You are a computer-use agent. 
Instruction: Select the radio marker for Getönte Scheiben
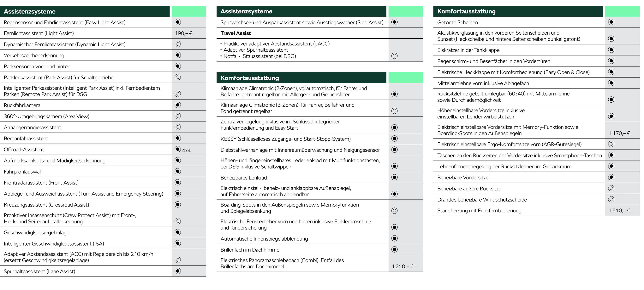[611, 22]
